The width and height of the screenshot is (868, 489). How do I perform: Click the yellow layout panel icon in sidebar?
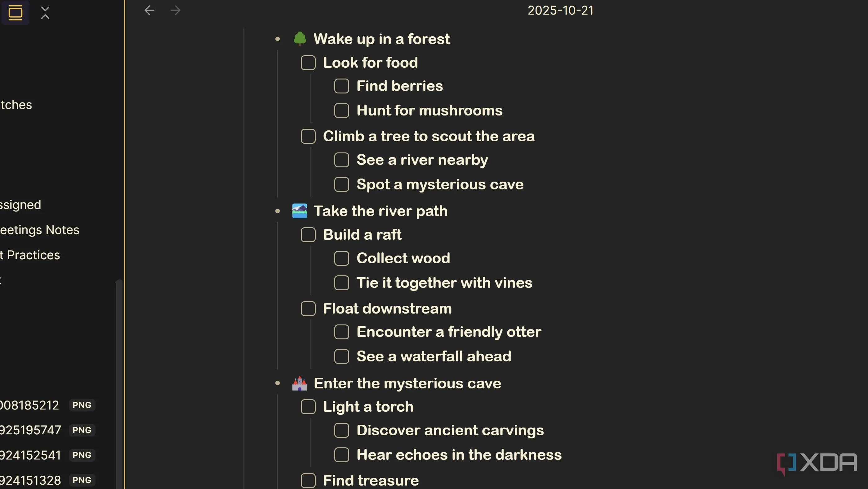[x=16, y=13]
